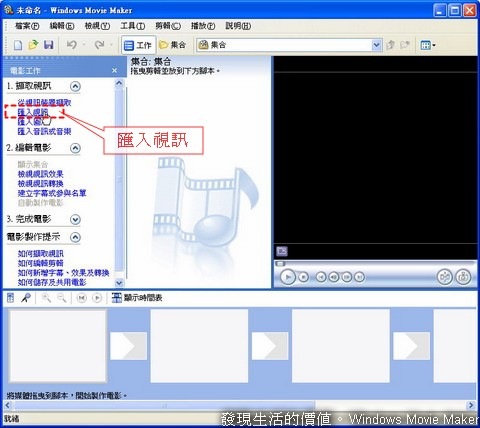Screen dimensions: 480x428
Task: Open the 檢視 menu
Action: click(97, 26)
